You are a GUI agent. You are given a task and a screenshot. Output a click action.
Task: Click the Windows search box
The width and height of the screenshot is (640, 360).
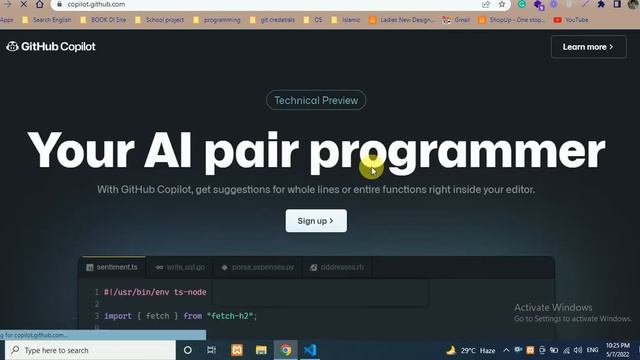(90, 350)
